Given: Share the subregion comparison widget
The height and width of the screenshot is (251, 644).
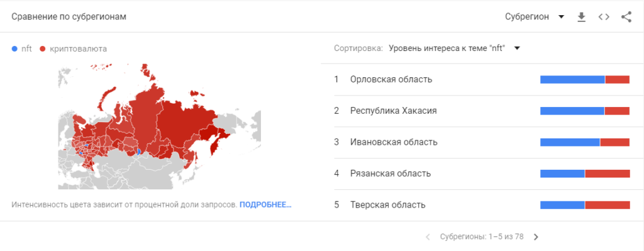Looking at the screenshot, I should [626, 17].
